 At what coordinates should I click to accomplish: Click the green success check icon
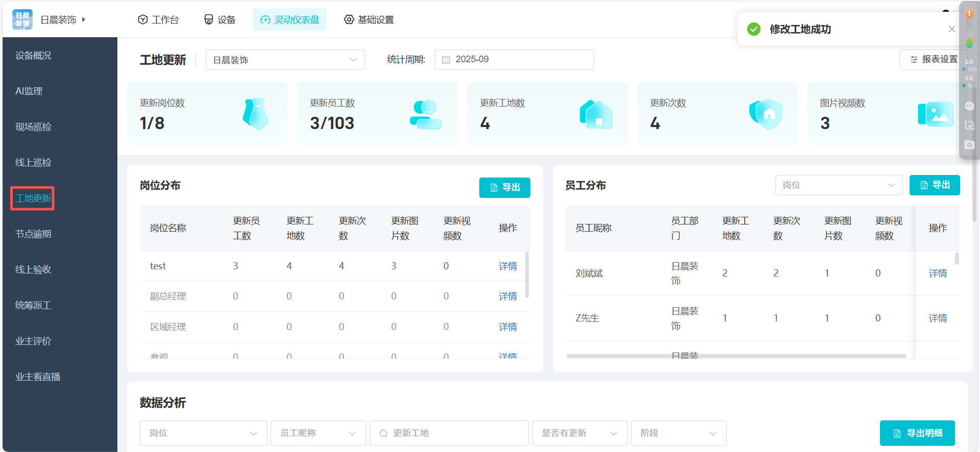click(x=754, y=29)
